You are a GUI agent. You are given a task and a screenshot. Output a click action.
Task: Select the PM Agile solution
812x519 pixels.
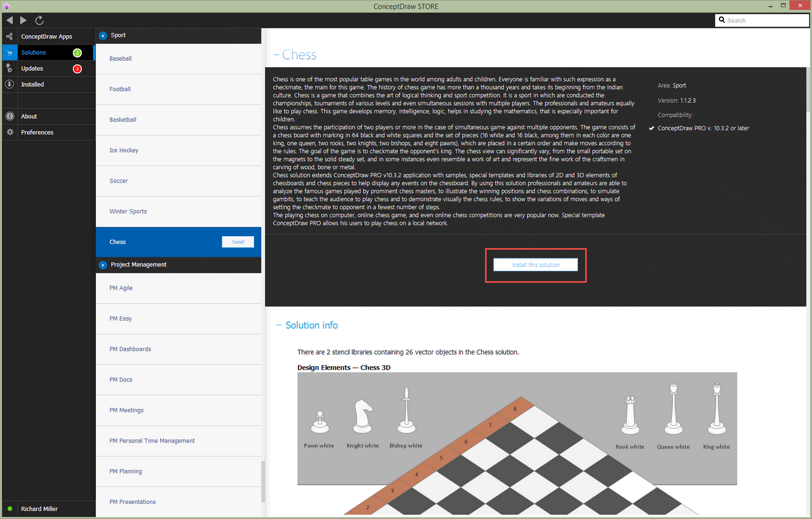[179, 288]
